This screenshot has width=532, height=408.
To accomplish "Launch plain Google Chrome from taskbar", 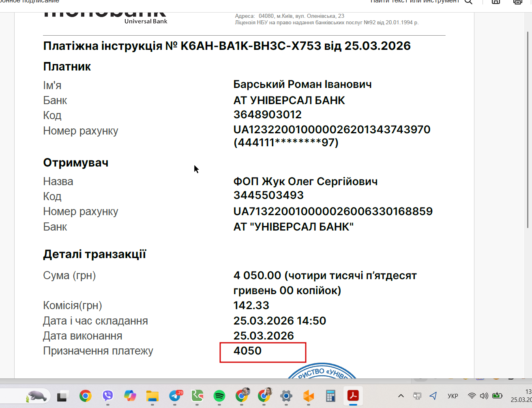I will pos(85,396).
